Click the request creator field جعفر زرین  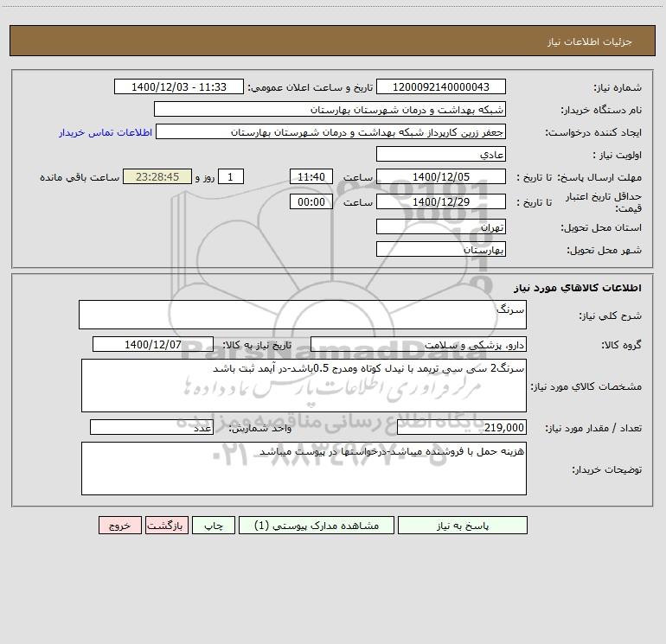point(331,131)
